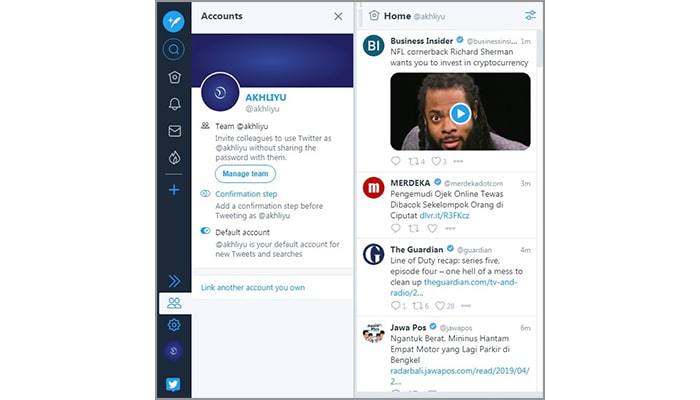
Task: Click the AKHLIYU profile picture
Action: pos(220,92)
